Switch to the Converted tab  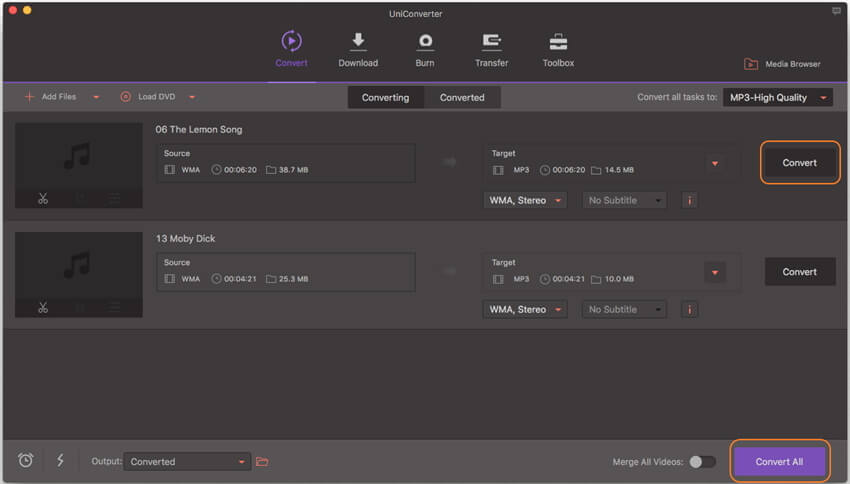[462, 98]
